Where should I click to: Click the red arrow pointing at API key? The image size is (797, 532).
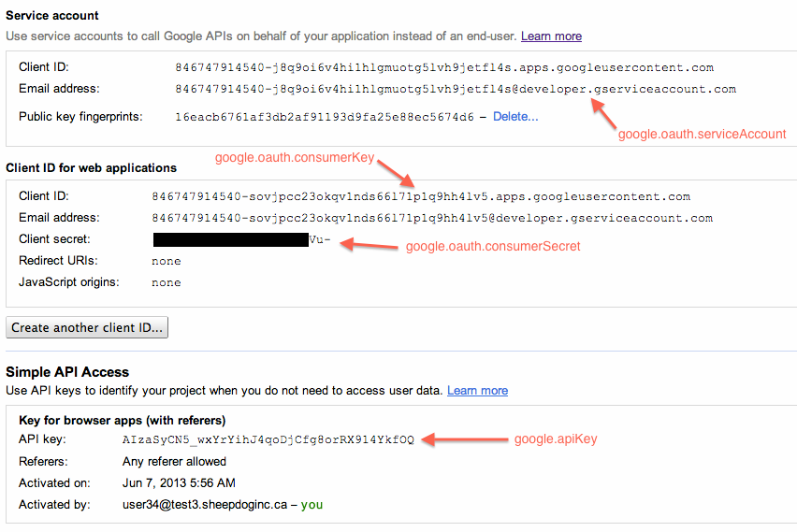pos(465,439)
